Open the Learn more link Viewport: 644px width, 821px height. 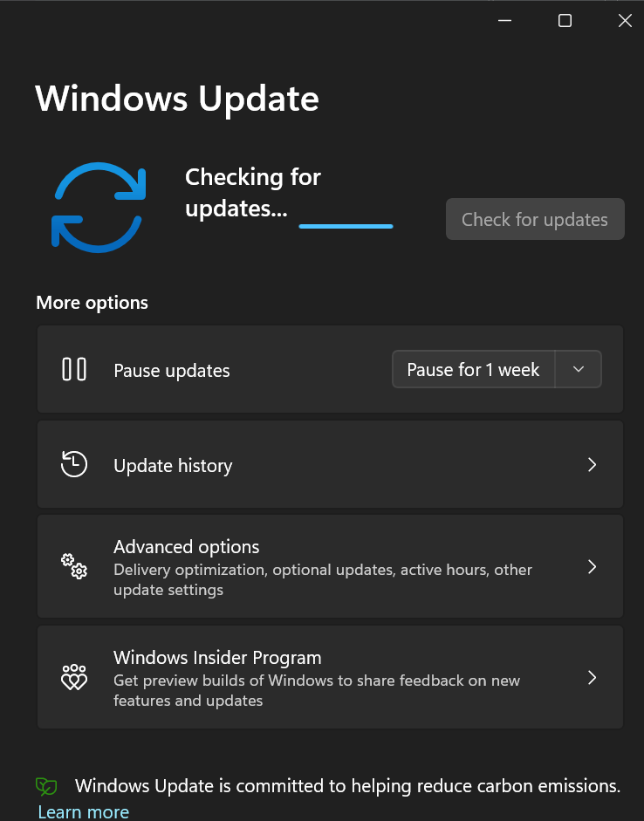point(84,811)
